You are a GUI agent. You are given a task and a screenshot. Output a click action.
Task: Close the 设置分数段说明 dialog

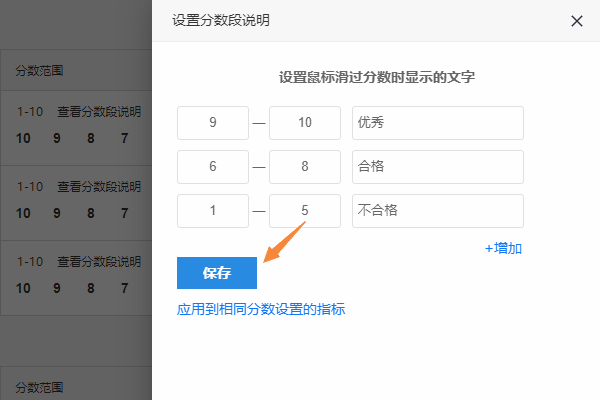click(577, 21)
